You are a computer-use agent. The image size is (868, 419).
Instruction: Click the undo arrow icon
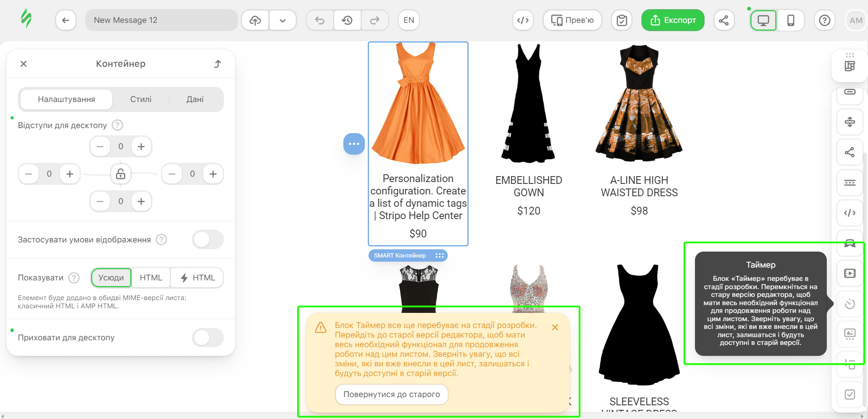tap(320, 20)
